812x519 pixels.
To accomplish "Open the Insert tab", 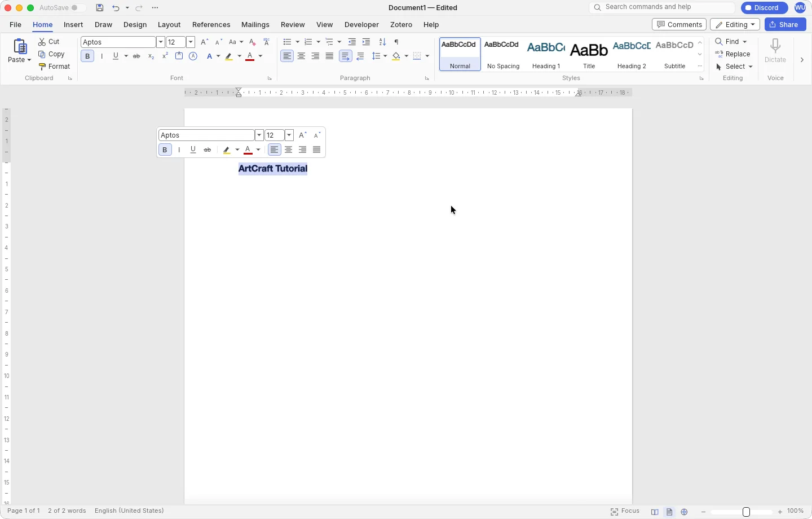I will click(x=73, y=24).
